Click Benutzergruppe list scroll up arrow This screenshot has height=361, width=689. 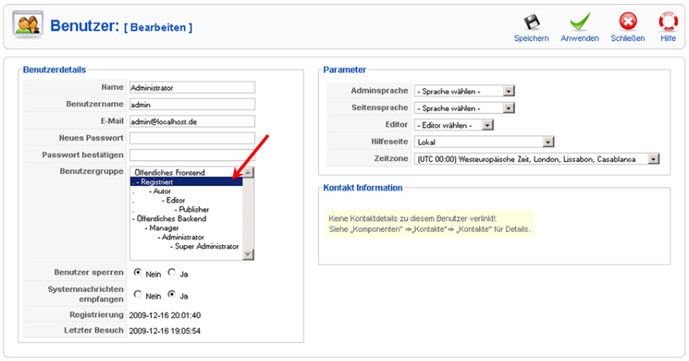click(248, 172)
